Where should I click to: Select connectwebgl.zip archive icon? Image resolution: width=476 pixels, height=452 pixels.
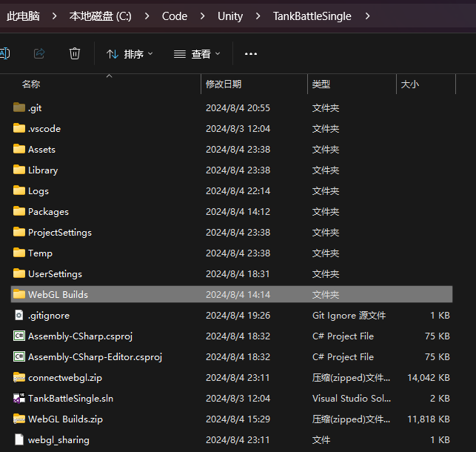click(19, 377)
